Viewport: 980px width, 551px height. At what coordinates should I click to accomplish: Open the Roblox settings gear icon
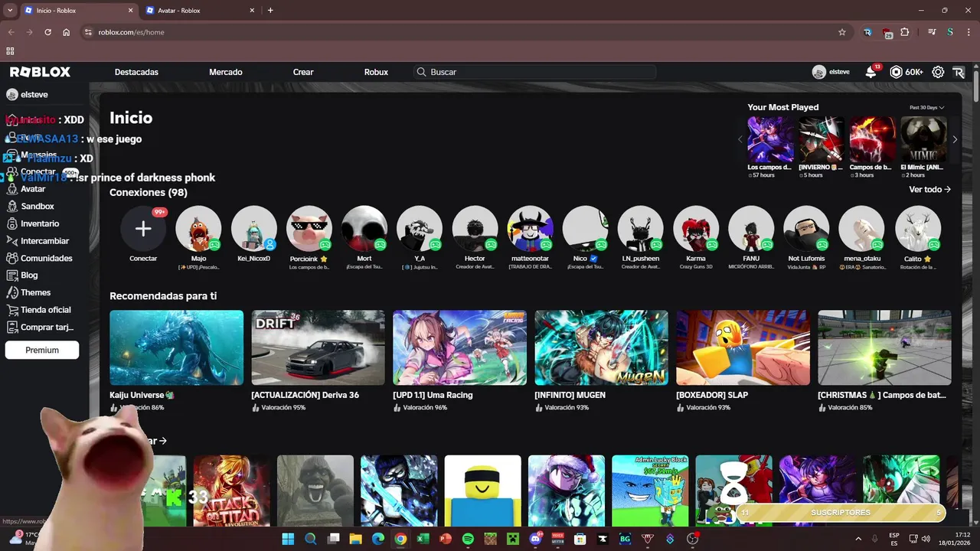[x=938, y=72]
